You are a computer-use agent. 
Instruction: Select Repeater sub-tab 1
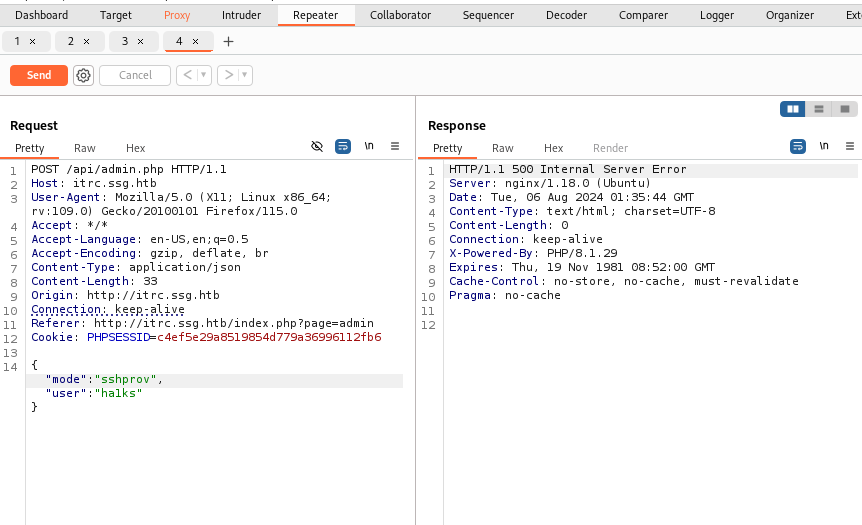pos(17,41)
